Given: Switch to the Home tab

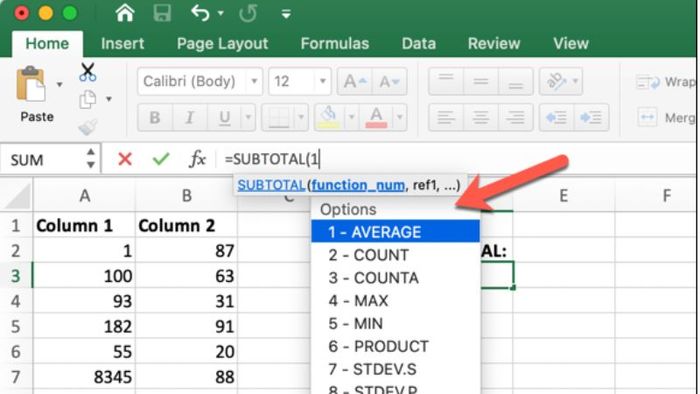Looking at the screenshot, I should (x=47, y=43).
